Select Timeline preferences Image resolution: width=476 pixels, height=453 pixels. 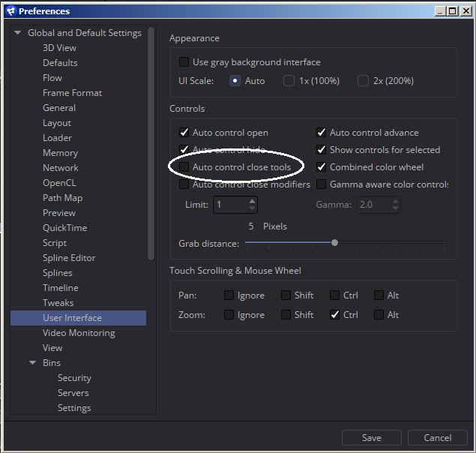[x=61, y=288]
